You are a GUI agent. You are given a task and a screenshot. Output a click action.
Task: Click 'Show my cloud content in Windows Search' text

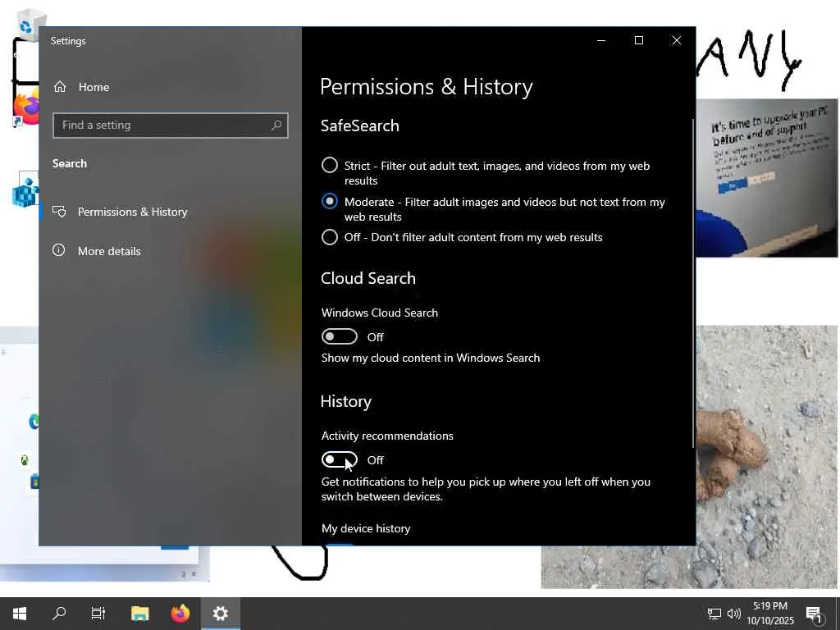pyautogui.click(x=430, y=358)
